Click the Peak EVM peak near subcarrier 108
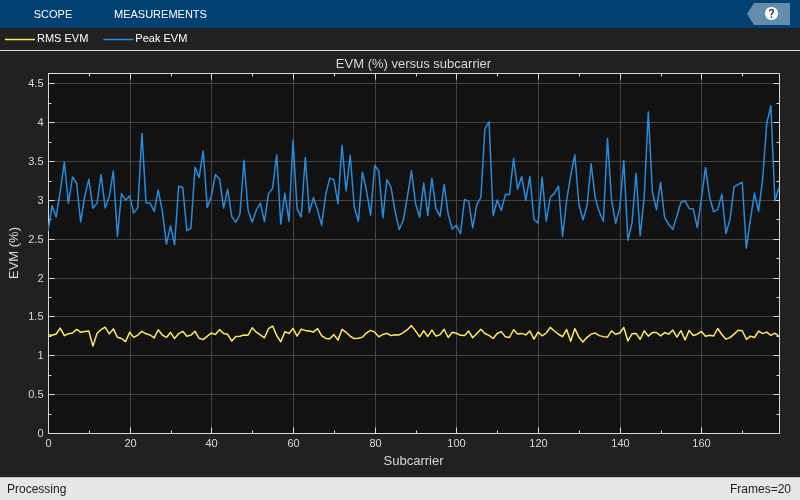The width and height of the screenshot is (800, 500). pos(489,122)
